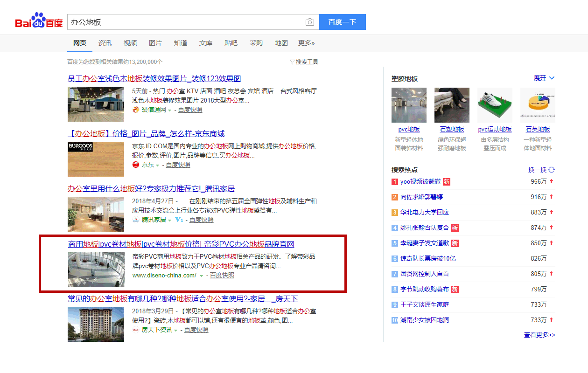Click the 腾讯家居 source icon
The height and width of the screenshot is (373, 588).
(136, 220)
